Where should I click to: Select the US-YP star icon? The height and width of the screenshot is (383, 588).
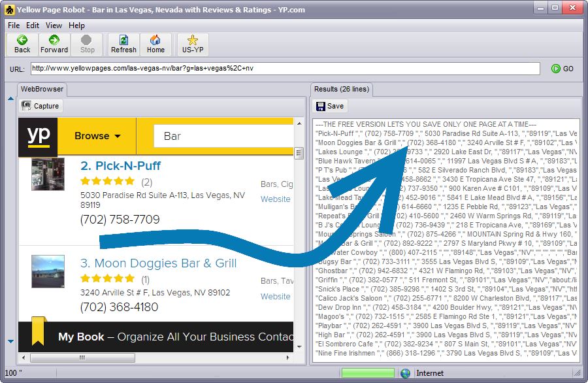[x=193, y=41]
